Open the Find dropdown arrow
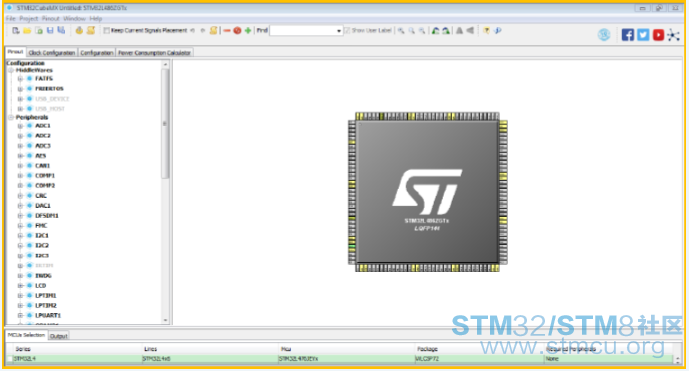The height and width of the screenshot is (371, 689). 339,31
